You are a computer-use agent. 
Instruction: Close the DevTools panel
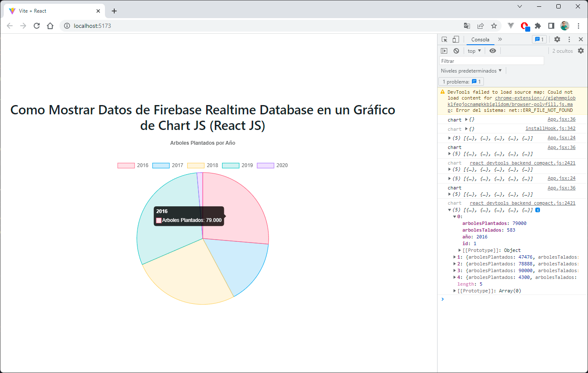point(581,39)
